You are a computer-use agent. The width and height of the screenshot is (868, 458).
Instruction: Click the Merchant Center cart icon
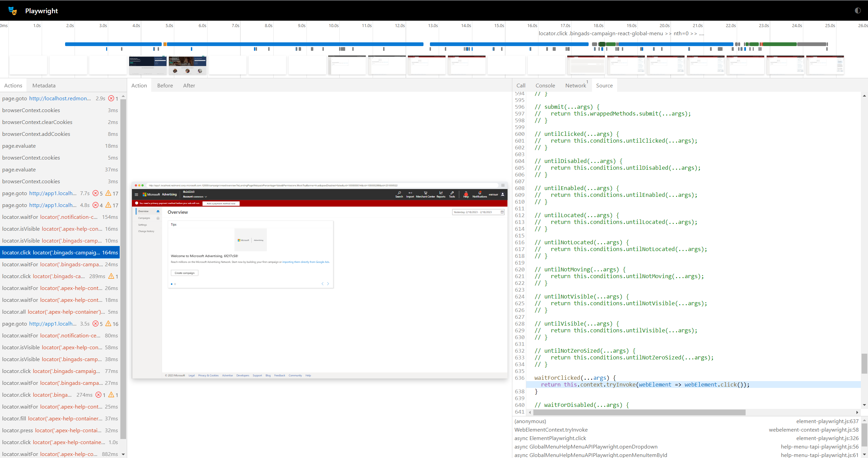coord(426,193)
